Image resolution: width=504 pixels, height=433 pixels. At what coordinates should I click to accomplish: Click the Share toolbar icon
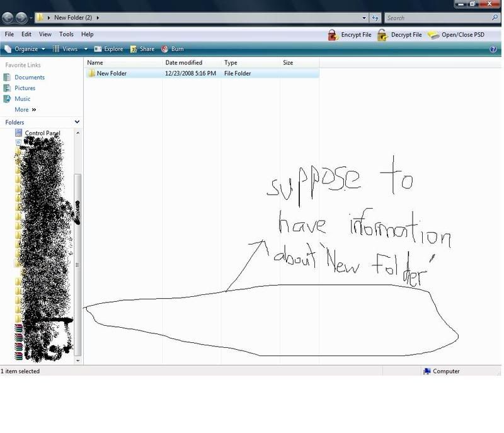pyautogui.click(x=134, y=49)
